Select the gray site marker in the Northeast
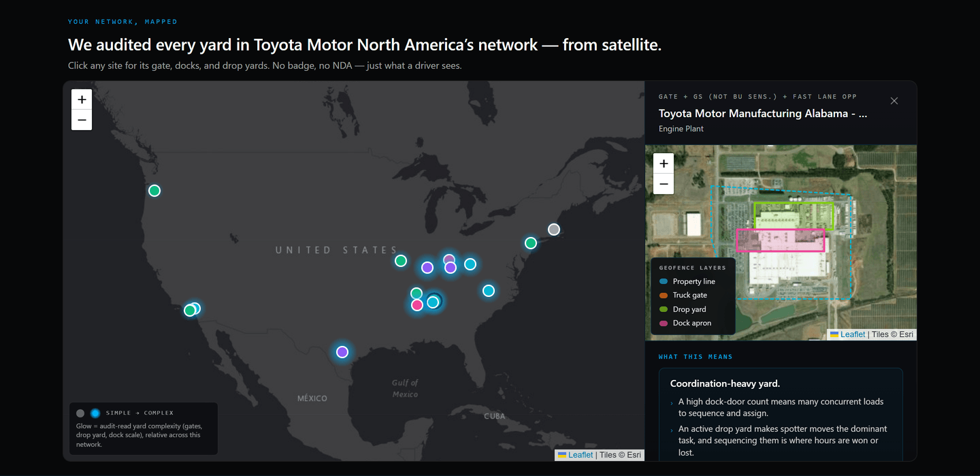This screenshot has width=980, height=476. pos(554,229)
